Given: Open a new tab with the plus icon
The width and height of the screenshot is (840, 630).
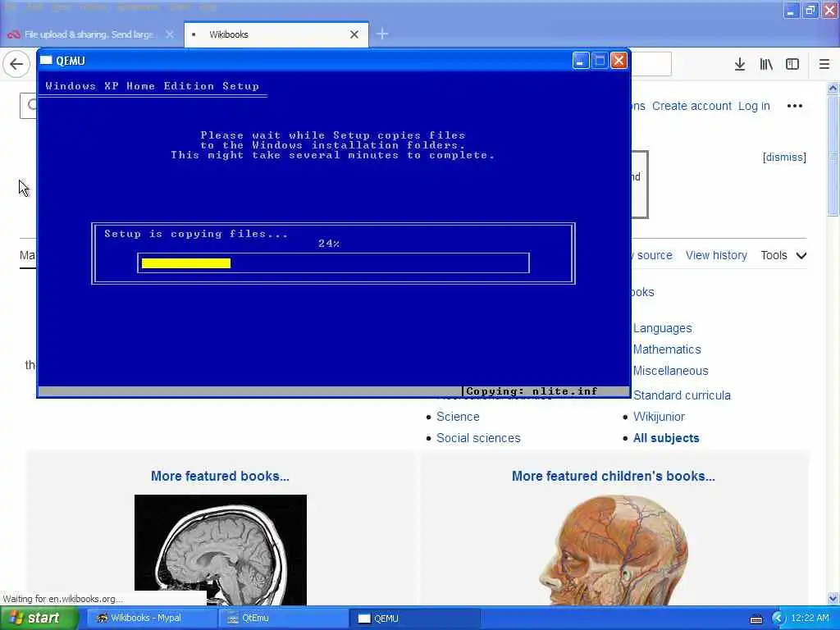Looking at the screenshot, I should [x=382, y=34].
